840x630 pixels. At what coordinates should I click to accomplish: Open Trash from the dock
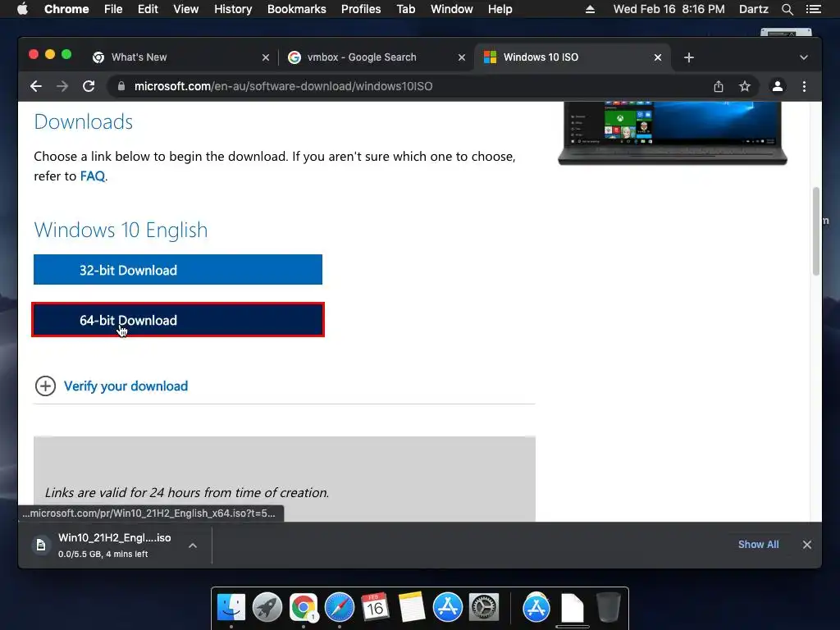tap(609, 608)
